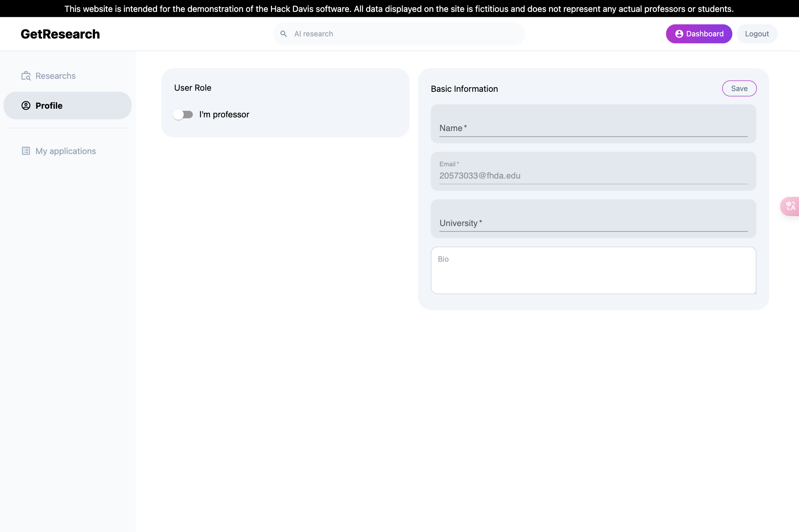Click the Profile person icon in sidebar
Screen dimensions: 799x532
point(26,105)
